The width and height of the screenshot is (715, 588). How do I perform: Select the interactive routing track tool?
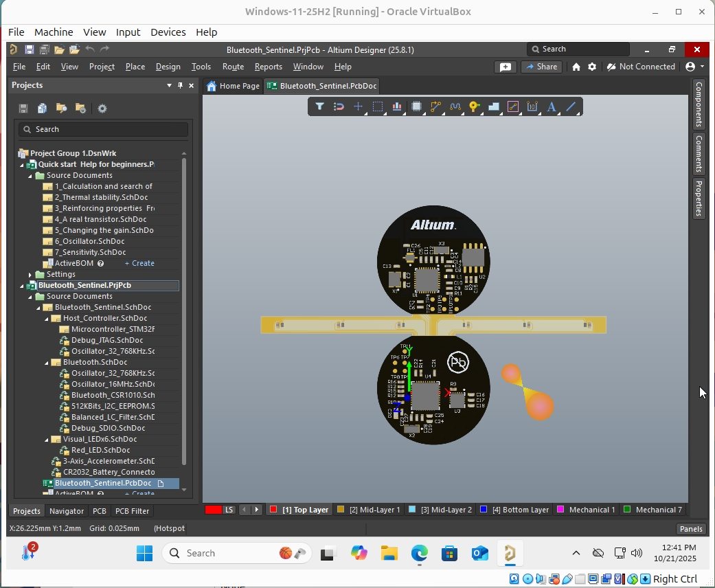pyautogui.click(x=435, y=106)
